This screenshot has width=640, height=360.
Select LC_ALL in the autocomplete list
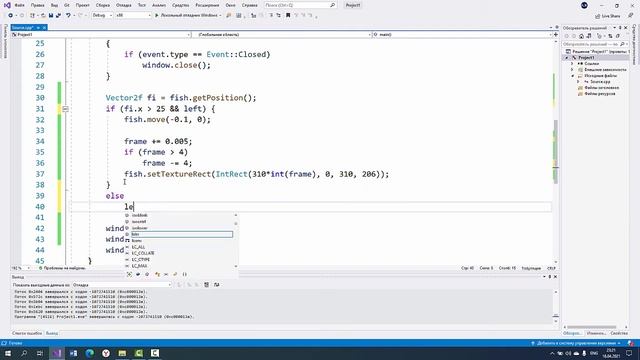coord(138,247)
